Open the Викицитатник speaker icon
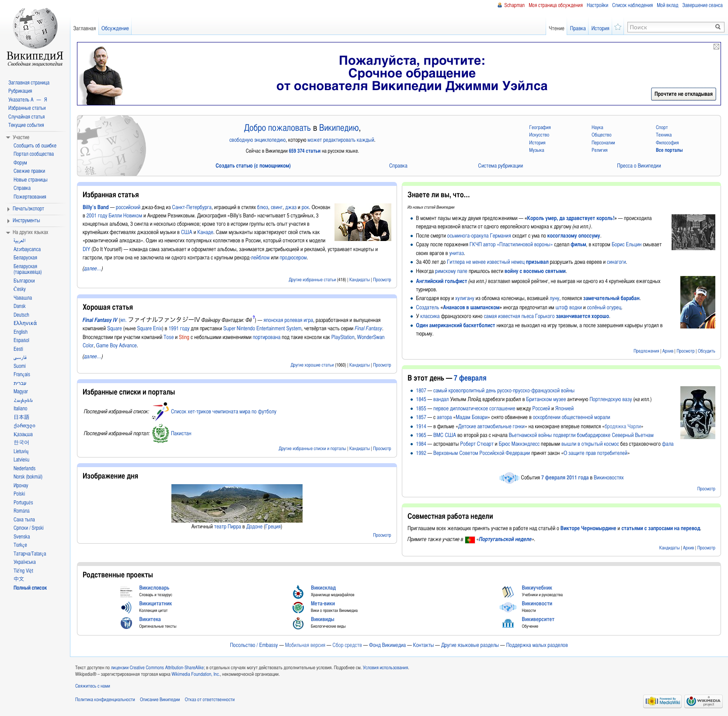728x716 pixels. [126, 607]
